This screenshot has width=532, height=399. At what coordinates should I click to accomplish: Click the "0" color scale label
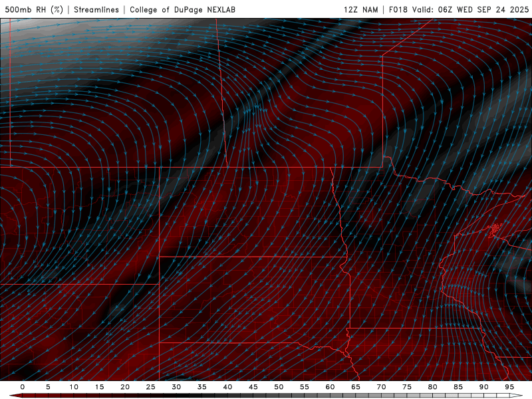click(23, 387)
